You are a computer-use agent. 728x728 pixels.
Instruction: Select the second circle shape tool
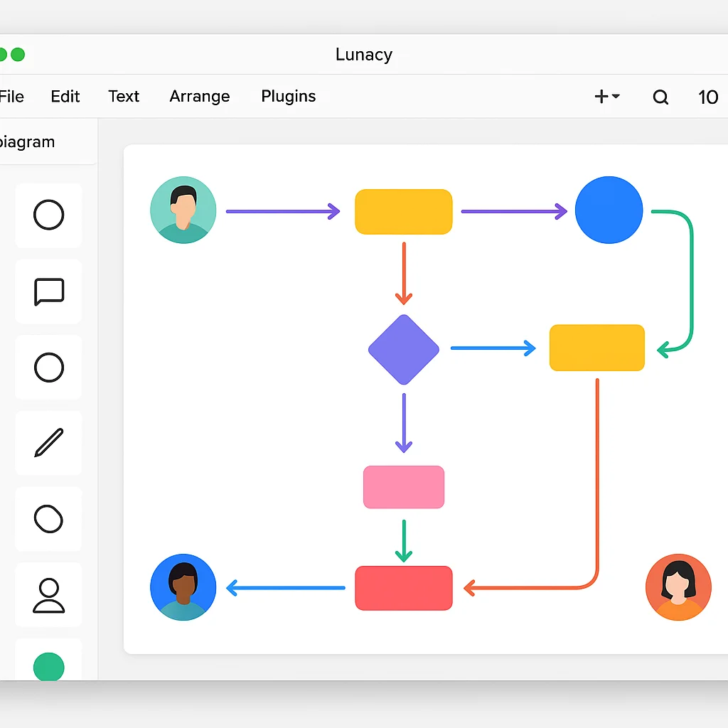tap(48, 368)
